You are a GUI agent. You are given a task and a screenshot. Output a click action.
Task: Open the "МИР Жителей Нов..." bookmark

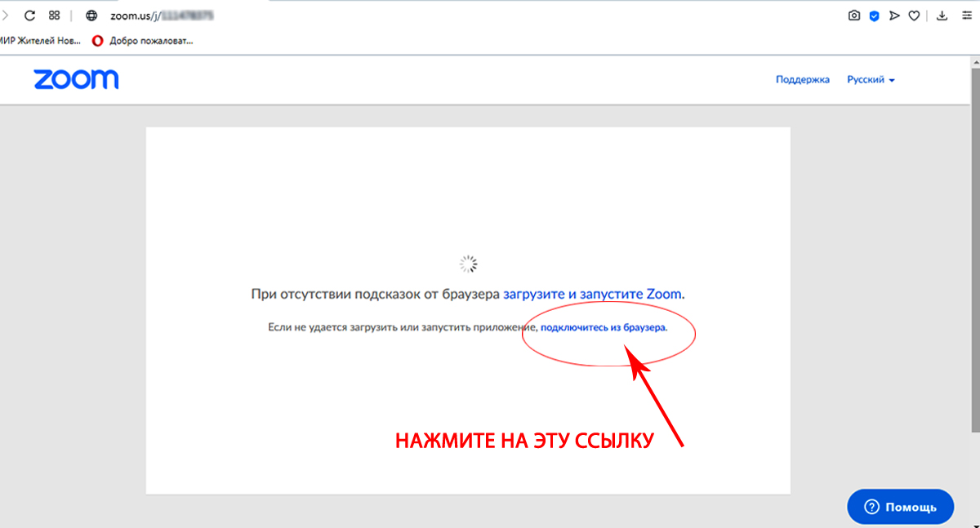point(40,39)
